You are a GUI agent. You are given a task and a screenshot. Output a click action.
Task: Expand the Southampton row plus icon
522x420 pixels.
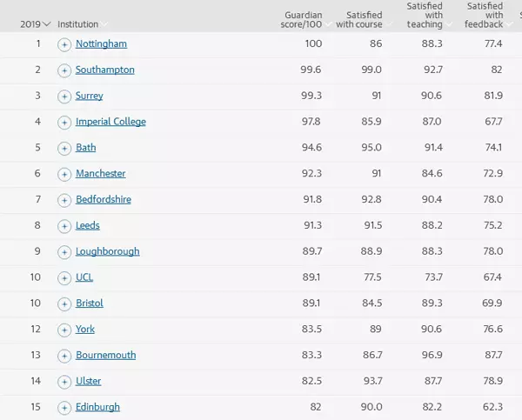click(x=64, y=70)
